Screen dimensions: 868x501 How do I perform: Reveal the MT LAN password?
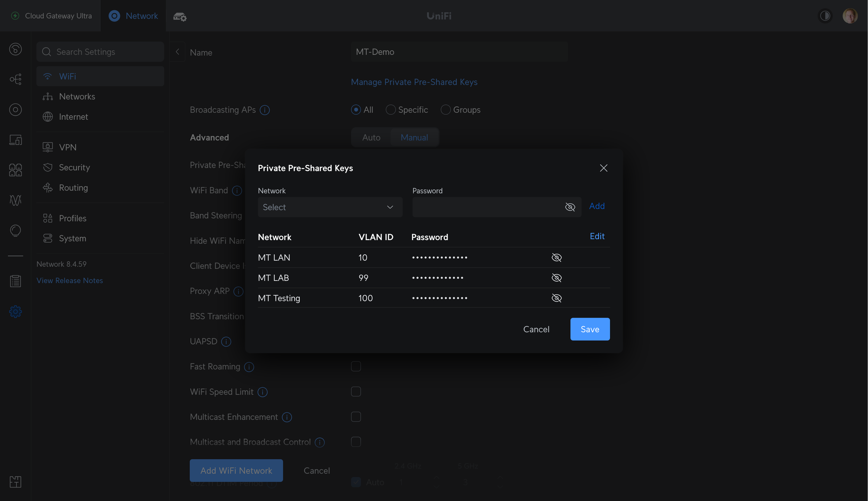tap(556, 257)
